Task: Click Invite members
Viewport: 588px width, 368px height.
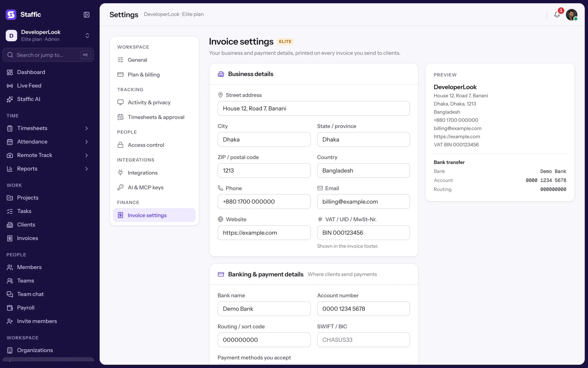Action: [48, 321]
